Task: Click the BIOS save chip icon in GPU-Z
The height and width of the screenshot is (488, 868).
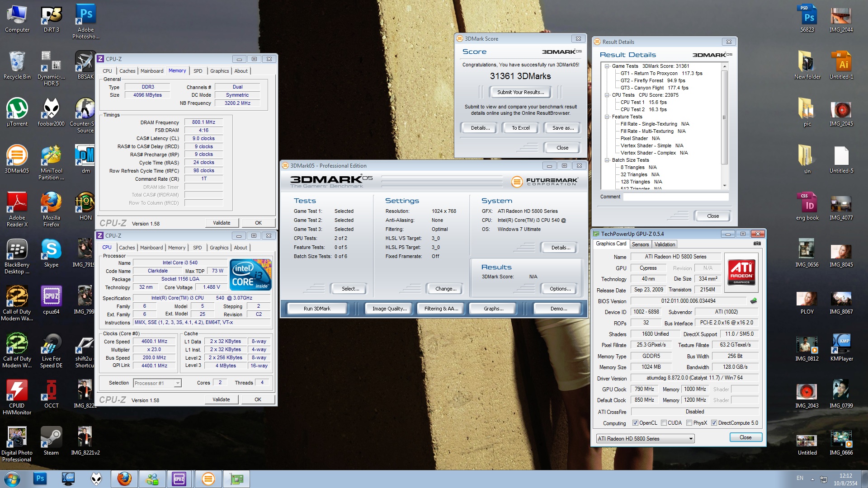Action: 753,301
